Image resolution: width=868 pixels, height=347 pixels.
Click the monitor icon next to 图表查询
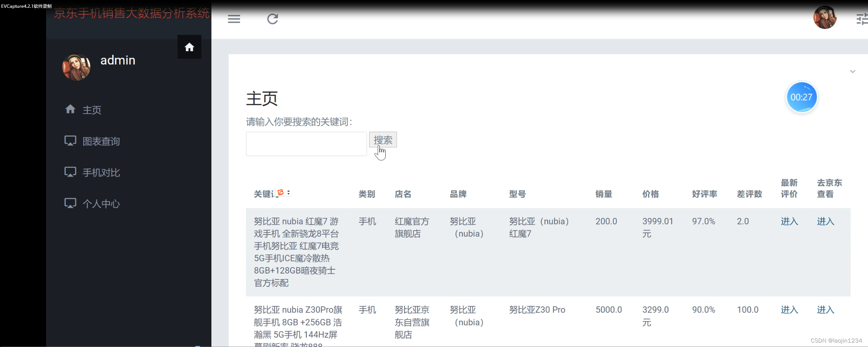(x=71, y=140)
